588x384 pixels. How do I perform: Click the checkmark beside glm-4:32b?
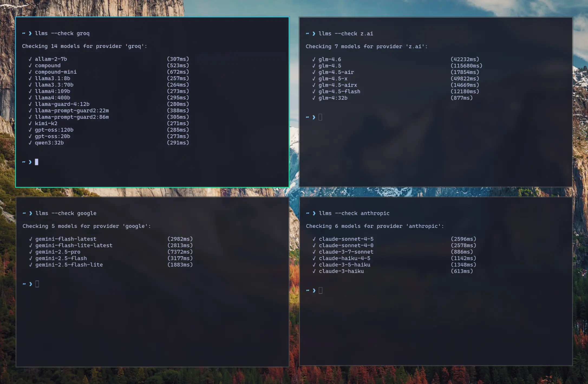[x=314, y=98]
